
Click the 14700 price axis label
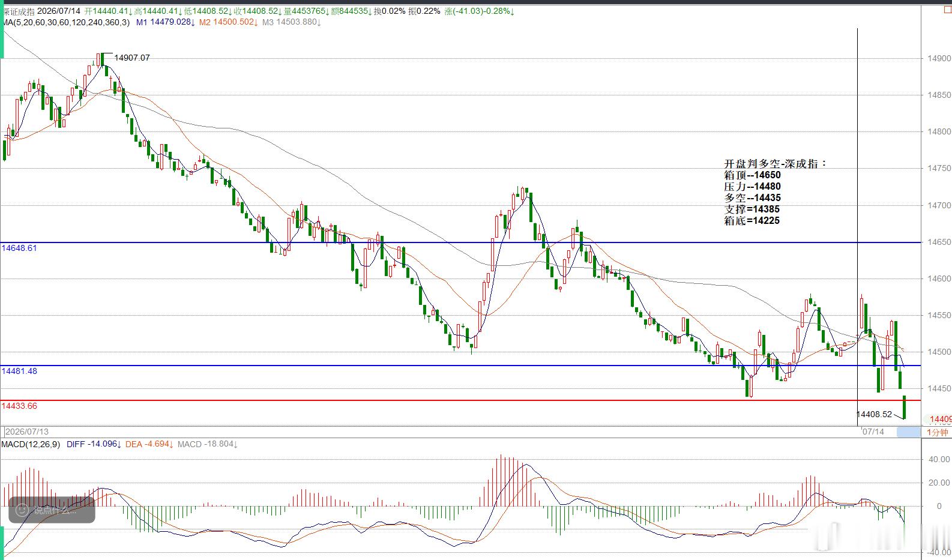(x=939, y=205)
